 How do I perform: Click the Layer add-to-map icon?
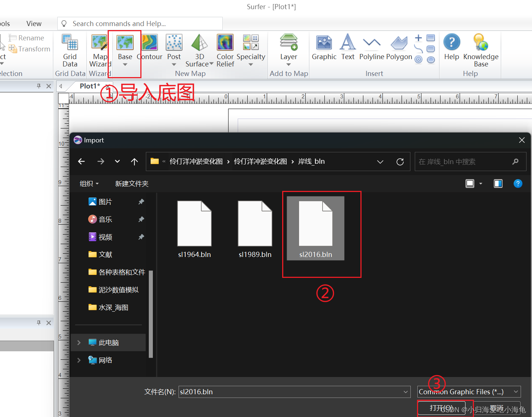(x=289, y=42)
